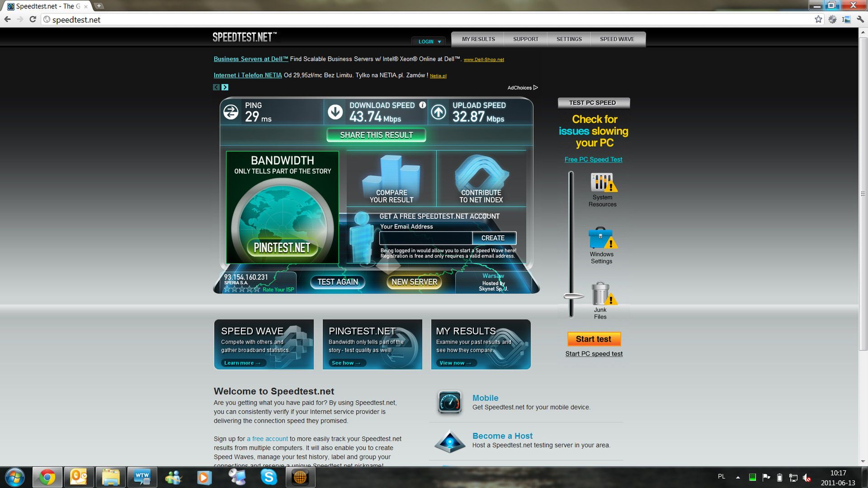868x488 pixels.
Task: Click Share This Result button
Action: pos(376,135)
